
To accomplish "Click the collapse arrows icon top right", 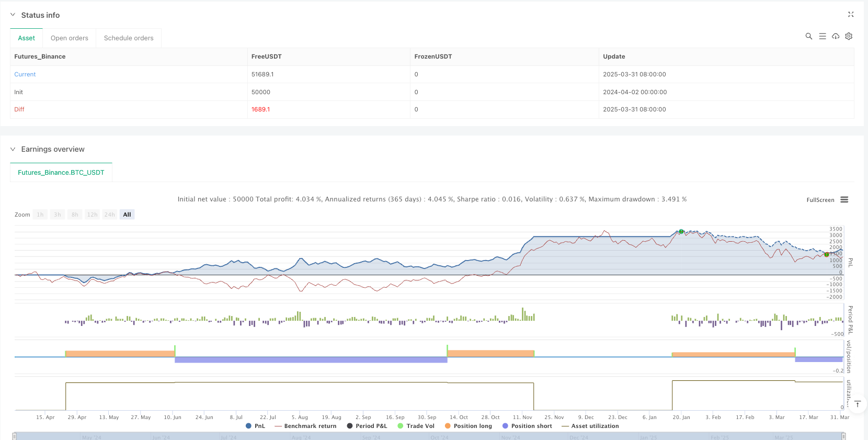I will pos(850,15).
